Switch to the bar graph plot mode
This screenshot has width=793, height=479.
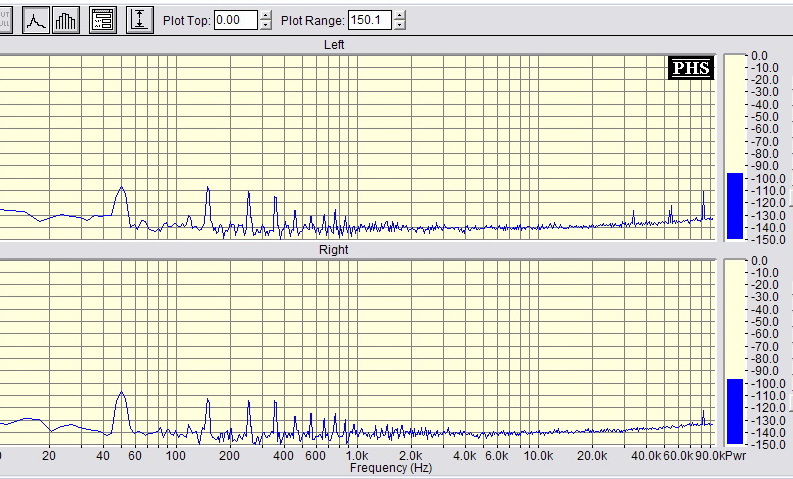[x=66, y=20]
